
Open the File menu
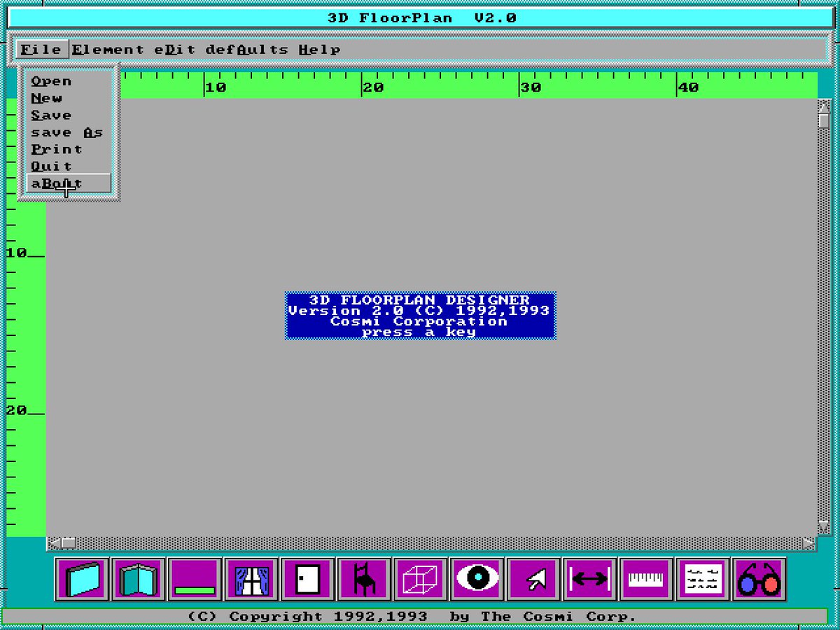[x=41, y=50]
